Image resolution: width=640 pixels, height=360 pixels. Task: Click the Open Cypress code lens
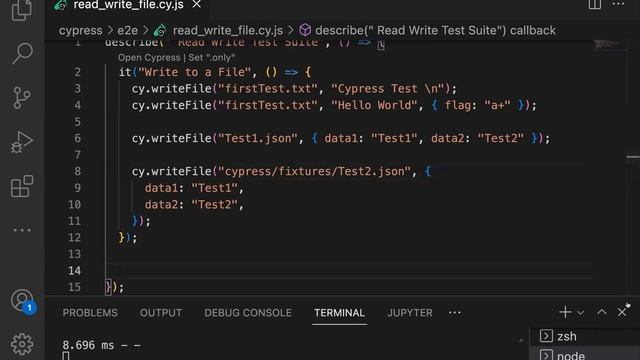pos(149,58)
